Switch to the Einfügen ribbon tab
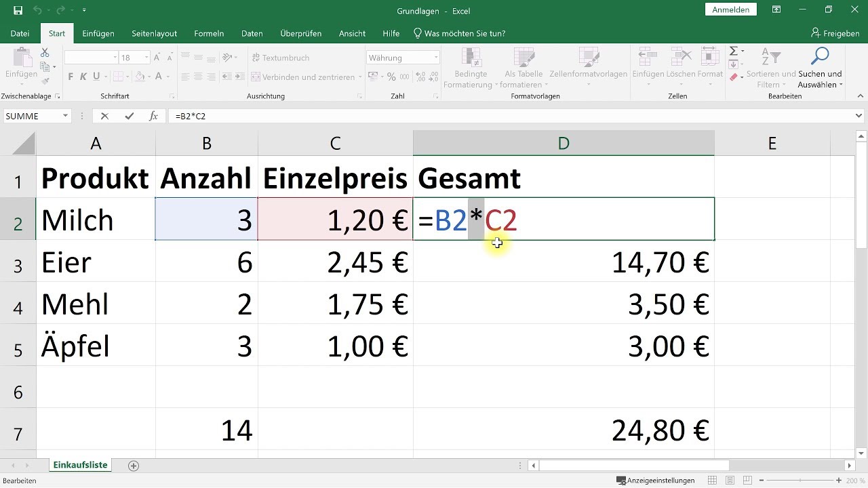 pyautogui.click(x=98, y=33)
